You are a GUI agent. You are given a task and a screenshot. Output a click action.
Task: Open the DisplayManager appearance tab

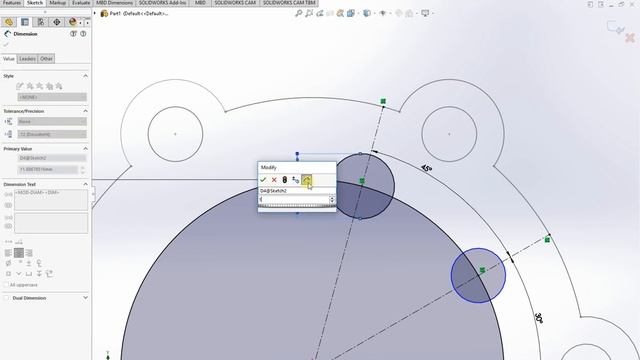[x=73, y=22]
